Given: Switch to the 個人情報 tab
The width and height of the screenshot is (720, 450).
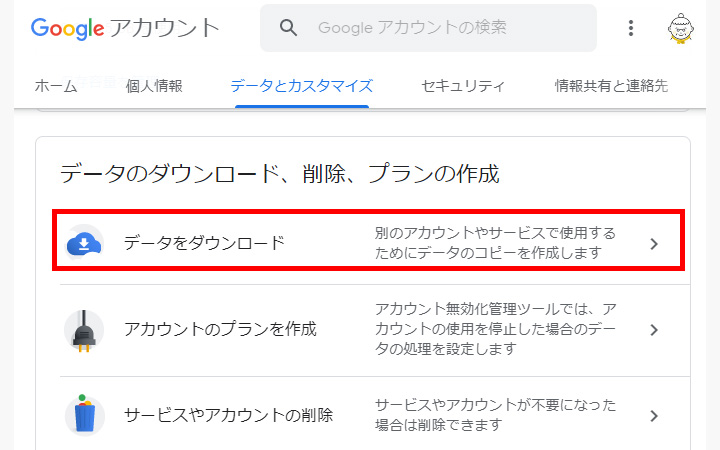Looking at the screenshot, I should [x=154, y=86].
